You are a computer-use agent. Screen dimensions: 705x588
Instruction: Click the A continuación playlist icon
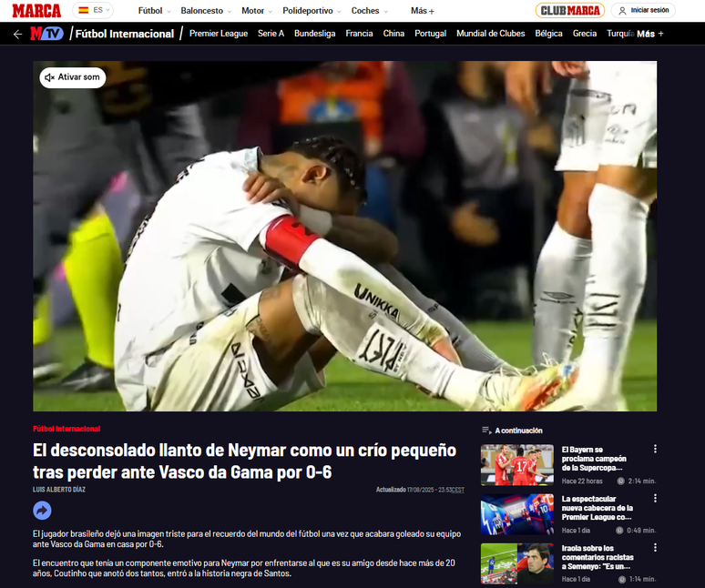tap(486, 431)
